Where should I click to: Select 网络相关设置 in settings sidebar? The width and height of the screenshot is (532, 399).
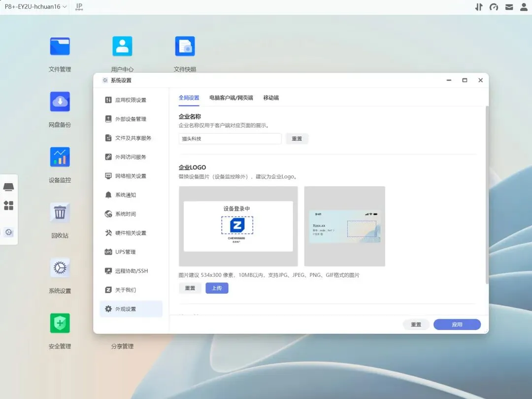(x=131, y=176)
